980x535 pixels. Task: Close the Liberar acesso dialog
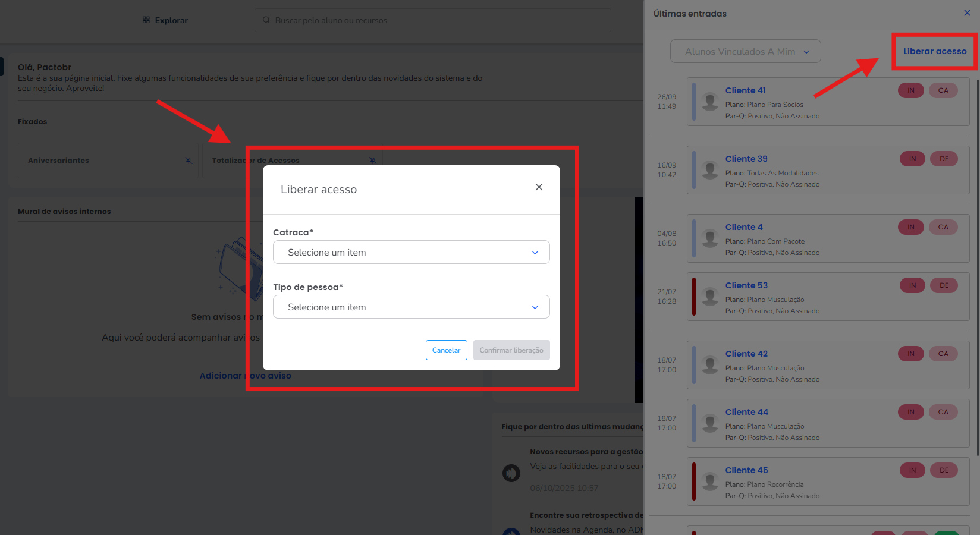coord(539,187)
